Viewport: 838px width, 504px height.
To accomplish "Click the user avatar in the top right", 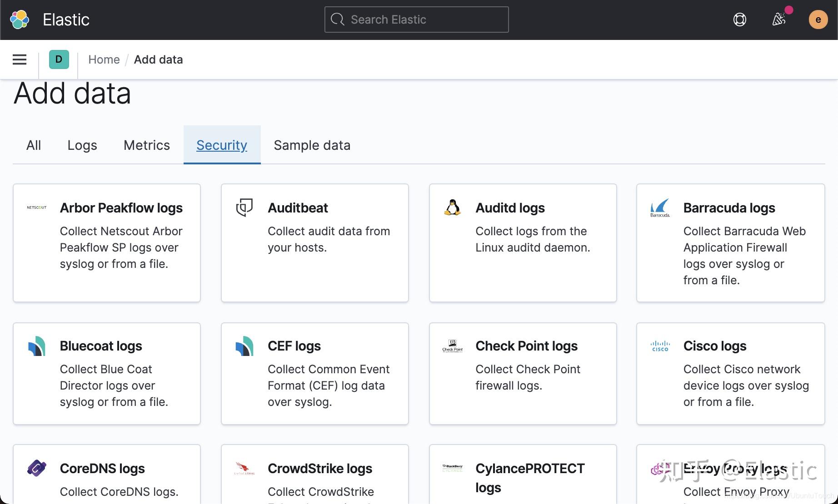I will click(x=818, y=20).
